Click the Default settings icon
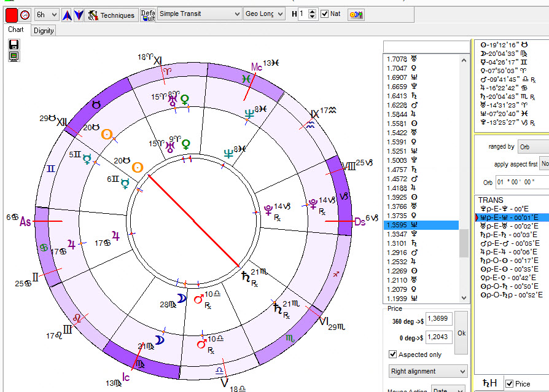Image resolution: width=549 pixels, height=392 pixels. pyautogui.click(x=148, y=15)
